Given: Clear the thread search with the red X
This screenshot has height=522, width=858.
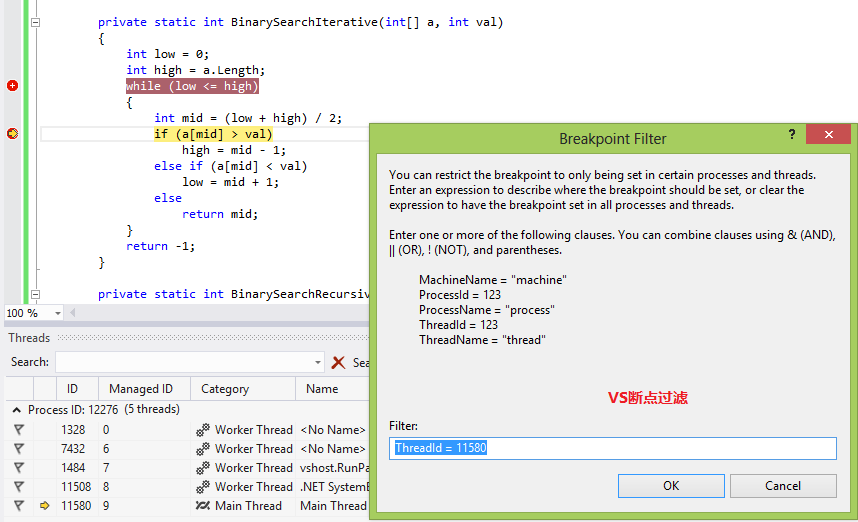Looking at the screenshot, I should click(x=339, y=362).
